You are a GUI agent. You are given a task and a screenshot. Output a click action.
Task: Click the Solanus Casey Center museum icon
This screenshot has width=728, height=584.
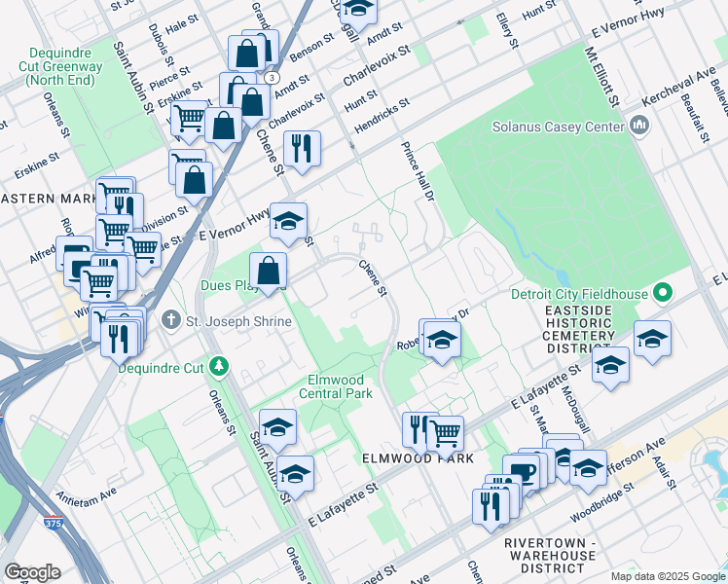click(639, 126)
